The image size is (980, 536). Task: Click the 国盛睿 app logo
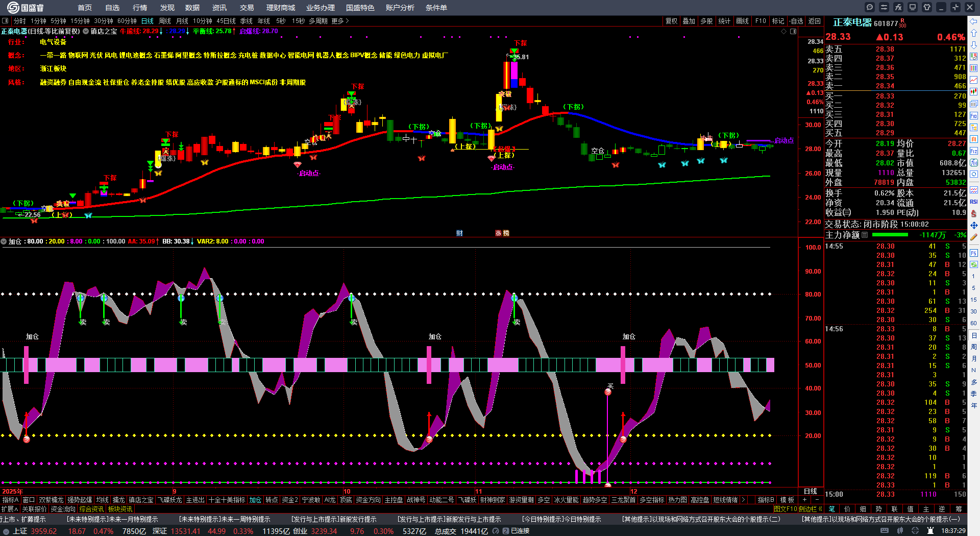[x=26, y=8]
